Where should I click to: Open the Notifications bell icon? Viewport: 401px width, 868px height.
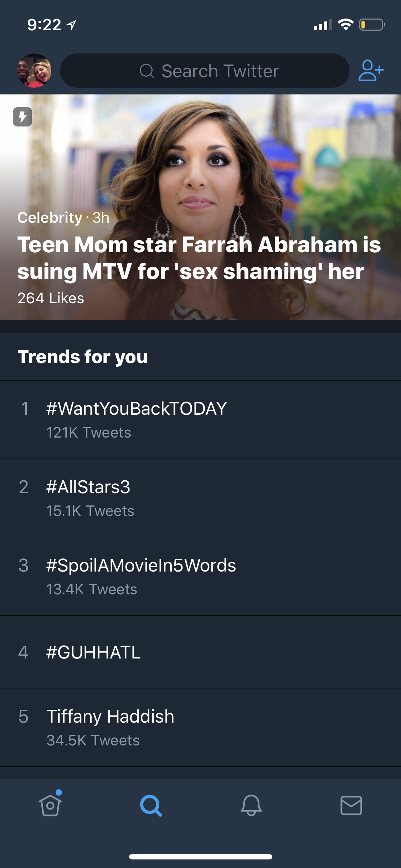click(251, 805)
